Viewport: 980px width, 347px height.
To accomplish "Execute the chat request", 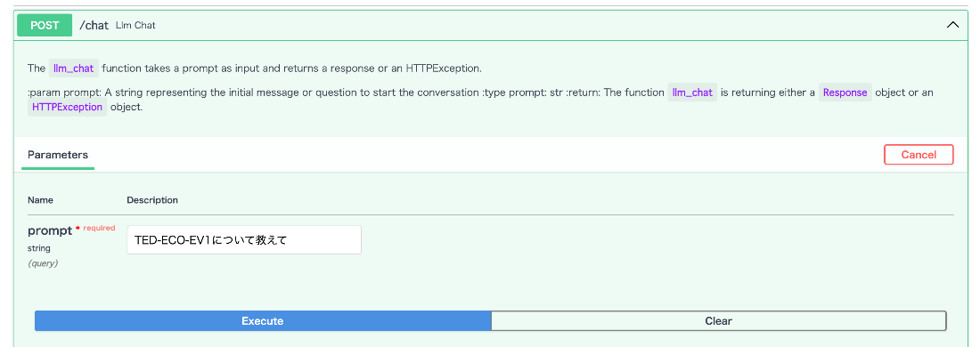I will tap(263, 321).
